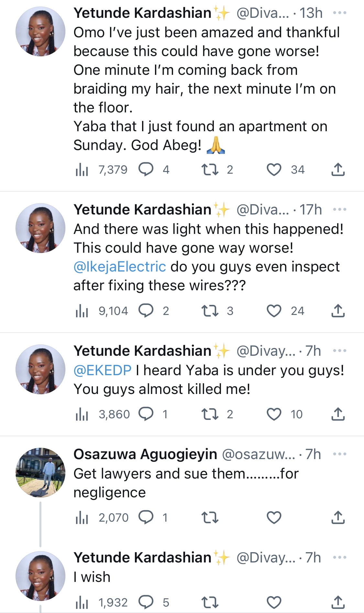Open Osazuwa Aguogieyin's profile picture

point(40,472)
